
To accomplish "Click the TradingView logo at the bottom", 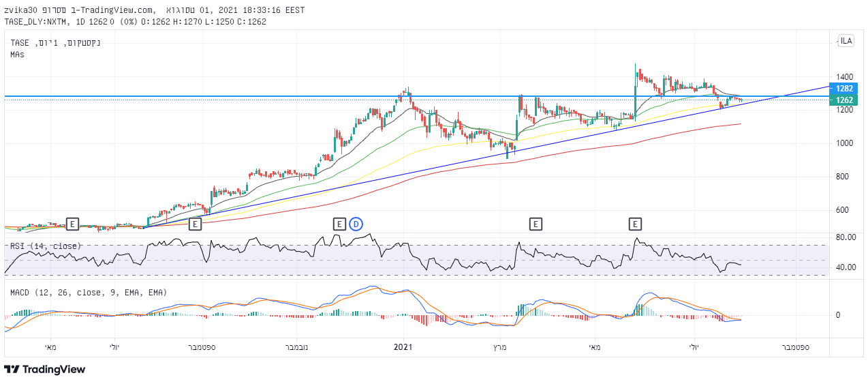I will (x=45, y=369).
